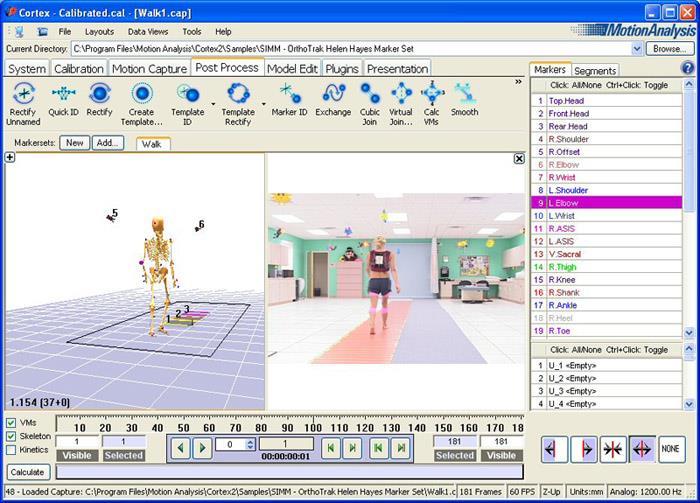Click the Exchange markers tool
The height and width of the screenshot is (503, 700).
tap(333, 100)
